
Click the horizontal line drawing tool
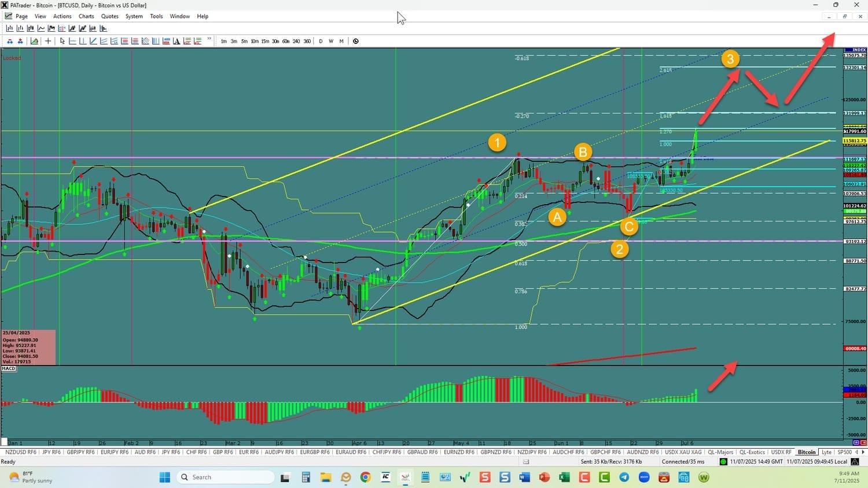point(72,41)
